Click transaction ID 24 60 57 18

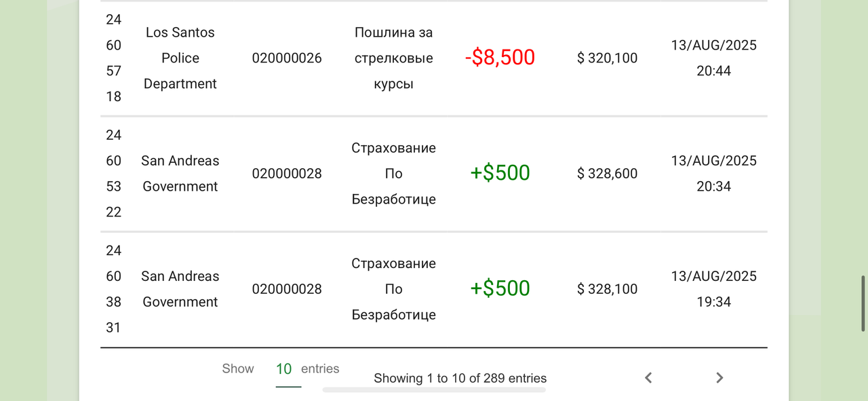pos(114,58)
